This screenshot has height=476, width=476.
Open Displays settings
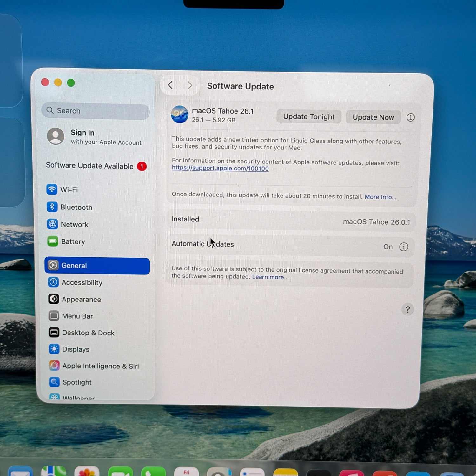[76, 349]
